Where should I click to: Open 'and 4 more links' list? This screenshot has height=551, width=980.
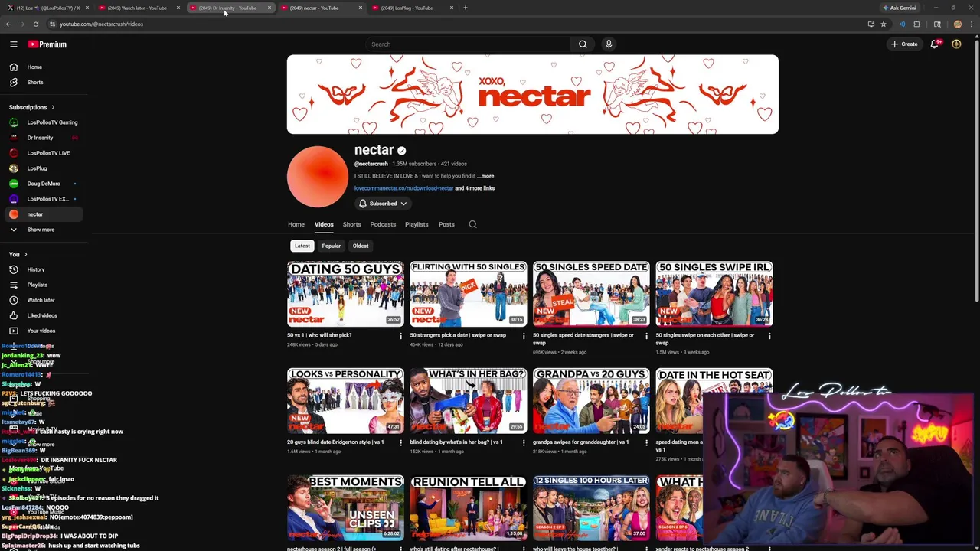475,188
